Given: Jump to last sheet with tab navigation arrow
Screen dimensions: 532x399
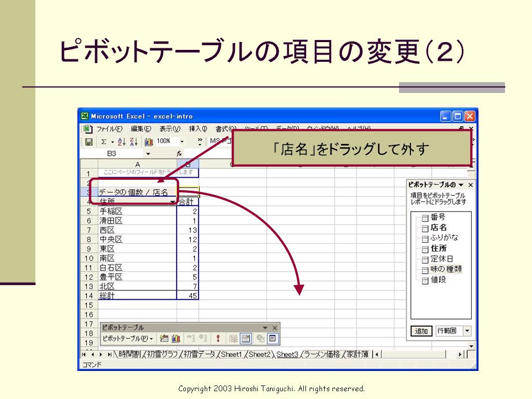Looking at the screenshot, I should [109, 354].
